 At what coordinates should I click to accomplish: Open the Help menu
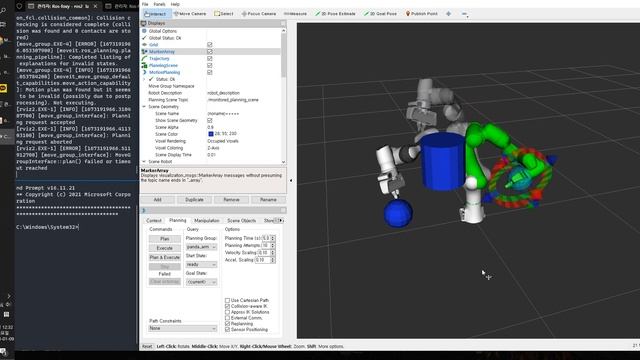pos(175,4)
